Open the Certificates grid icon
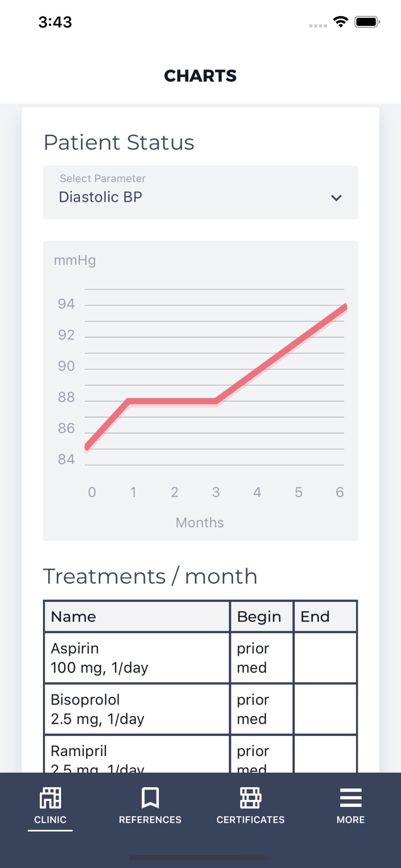This screenshot has height=868, width=401. (250, 798)
